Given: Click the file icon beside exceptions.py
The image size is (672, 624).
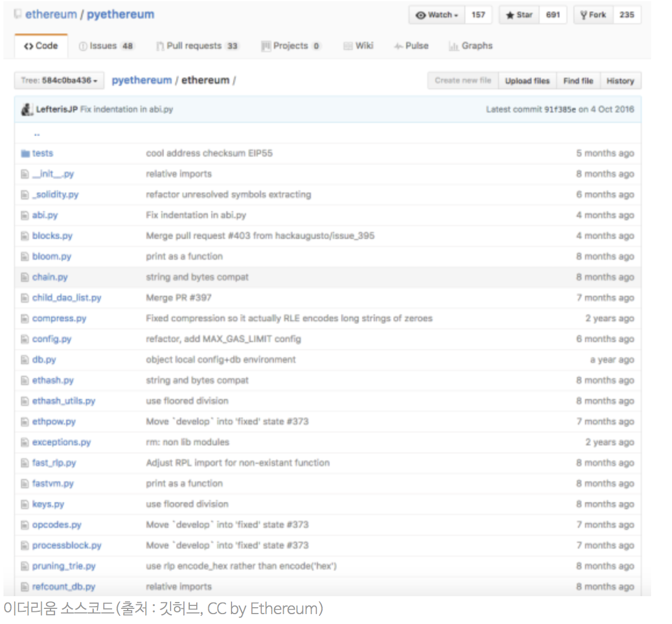Looking at the screenshot, I should 25,442.
